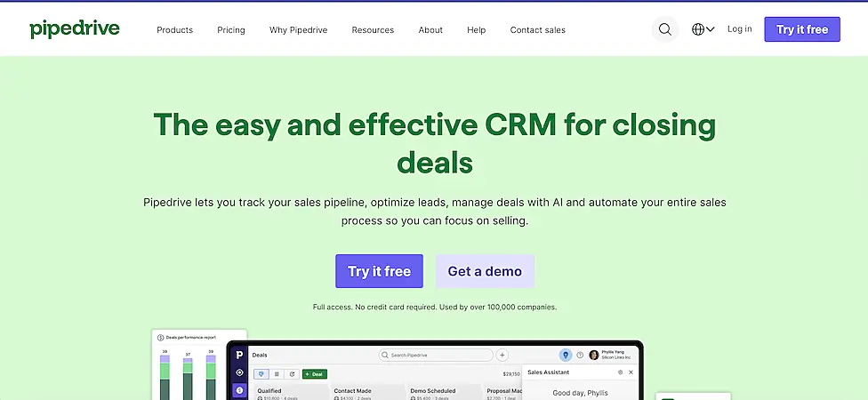
Task: Click the Pipedrive P logo in app sidebar
Action: [x=239, y=356]
